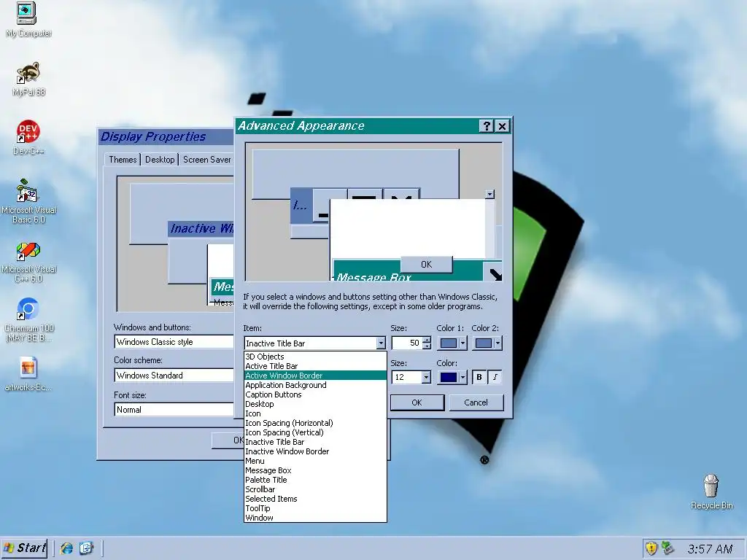Click the Message Box title in preview
The width and height of the screenshot is (747, 560).
click(x=373, y=276)
